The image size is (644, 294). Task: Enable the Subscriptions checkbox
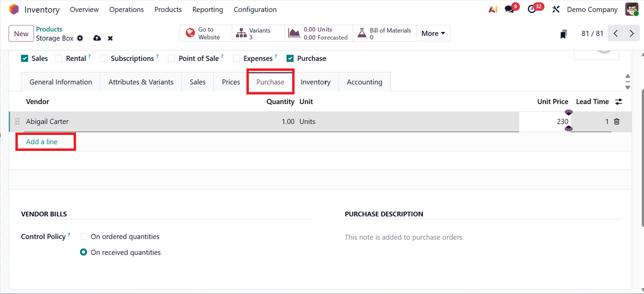[x=104, y=58]
